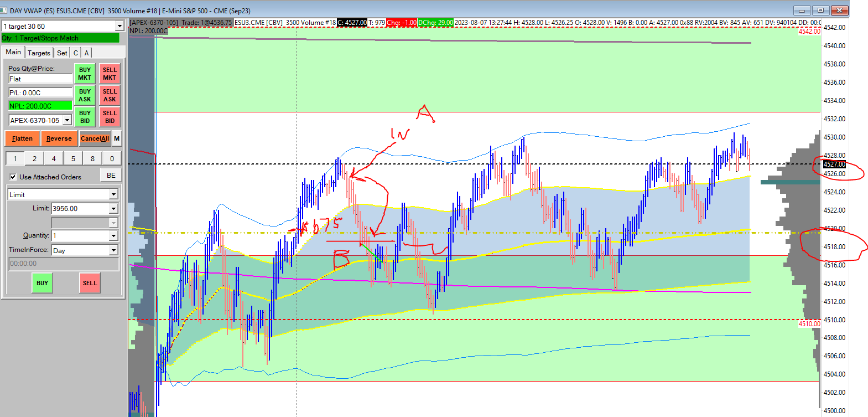This screenshot has width=868, height=417.
Task: Click the green BUY button at panel bottom
Action: point(43,283)
